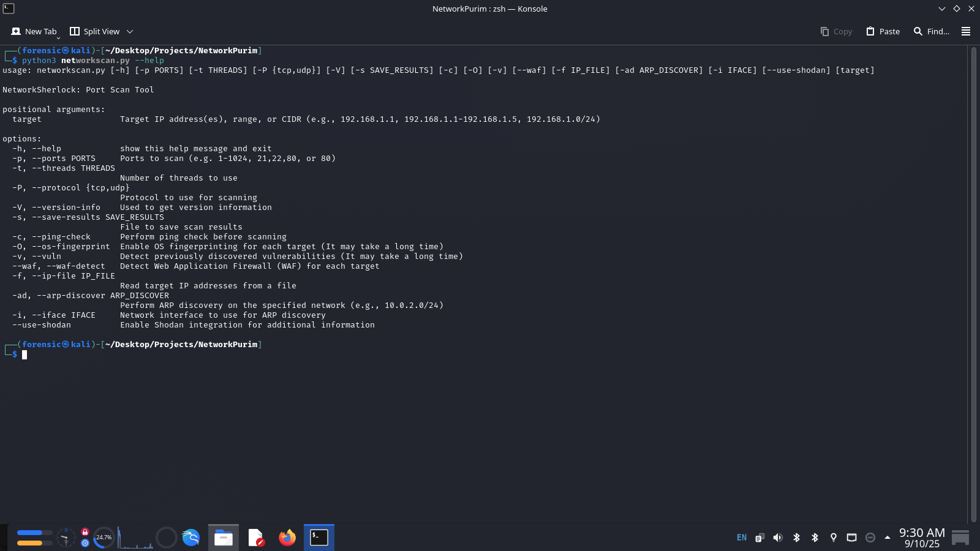Image resolution: width=980 pixels, height=551 pixels.
Task: Click the Split View button
Action: (x=95, y=31)
